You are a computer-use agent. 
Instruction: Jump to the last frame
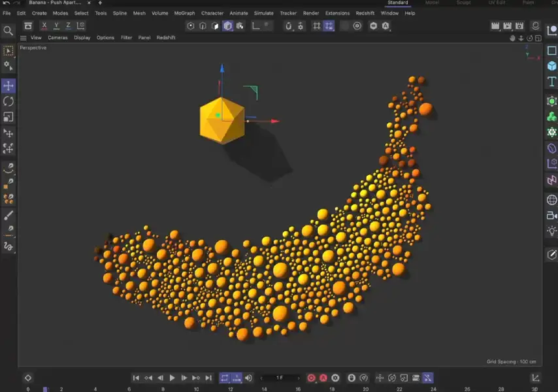click(x=210, y=378)
